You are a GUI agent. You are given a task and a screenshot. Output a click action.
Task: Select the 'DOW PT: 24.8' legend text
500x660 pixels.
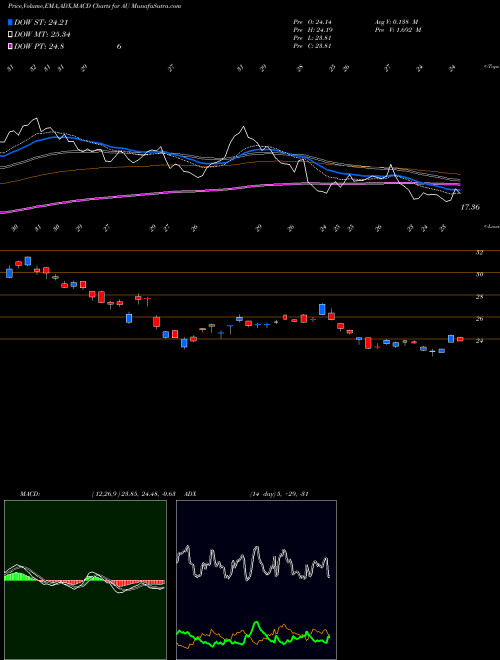(39, 46)
